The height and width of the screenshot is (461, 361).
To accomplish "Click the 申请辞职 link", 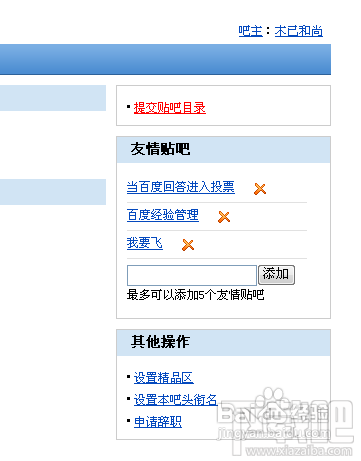I will pos(158,422).
